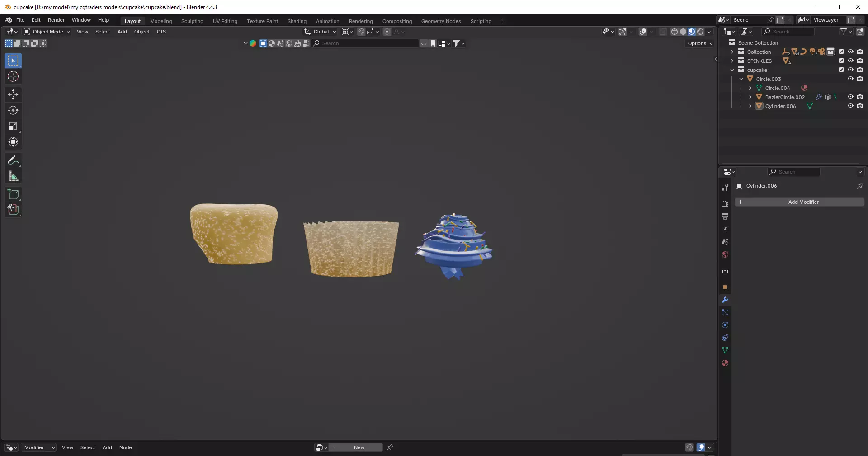Open the Options dropdown

(700, 43)
